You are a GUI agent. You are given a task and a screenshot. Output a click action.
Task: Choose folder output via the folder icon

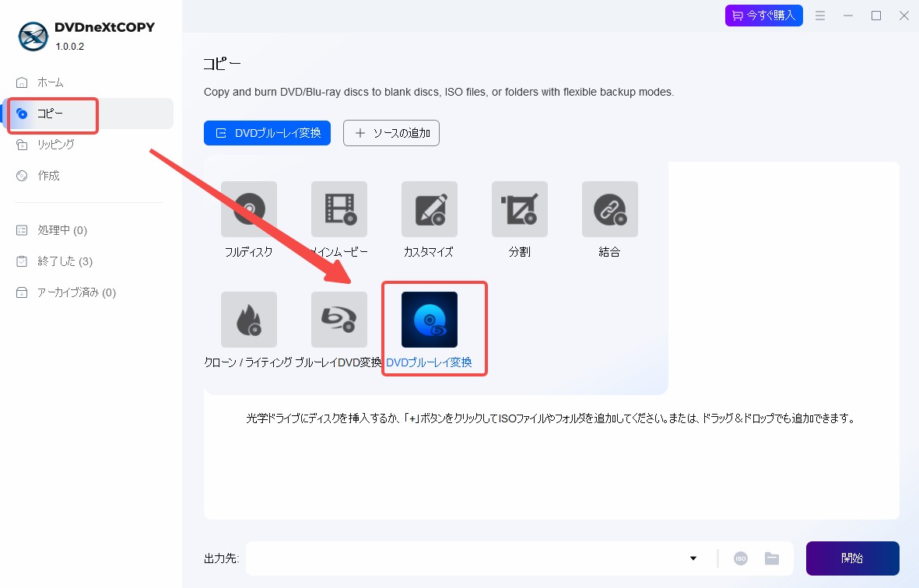[772, 558]
